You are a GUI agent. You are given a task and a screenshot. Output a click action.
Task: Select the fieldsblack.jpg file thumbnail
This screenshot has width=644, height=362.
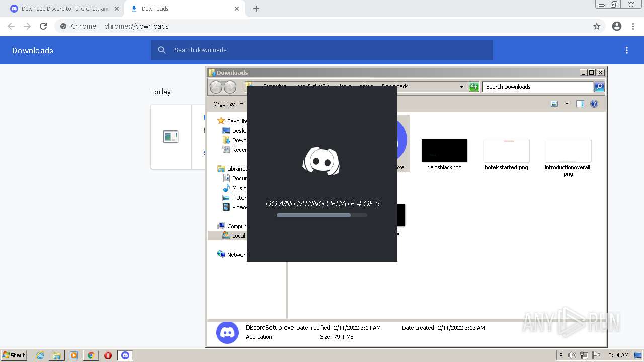[444, 151]
